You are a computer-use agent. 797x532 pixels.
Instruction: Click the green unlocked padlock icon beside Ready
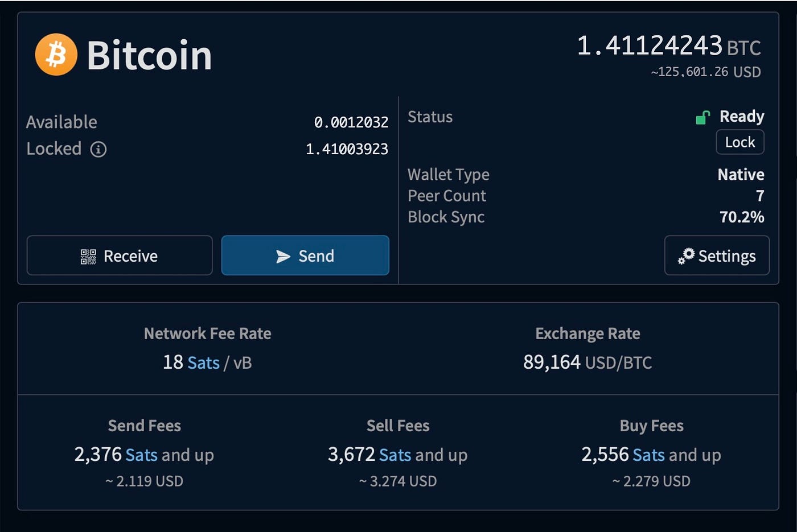click(x=702, y=117)
